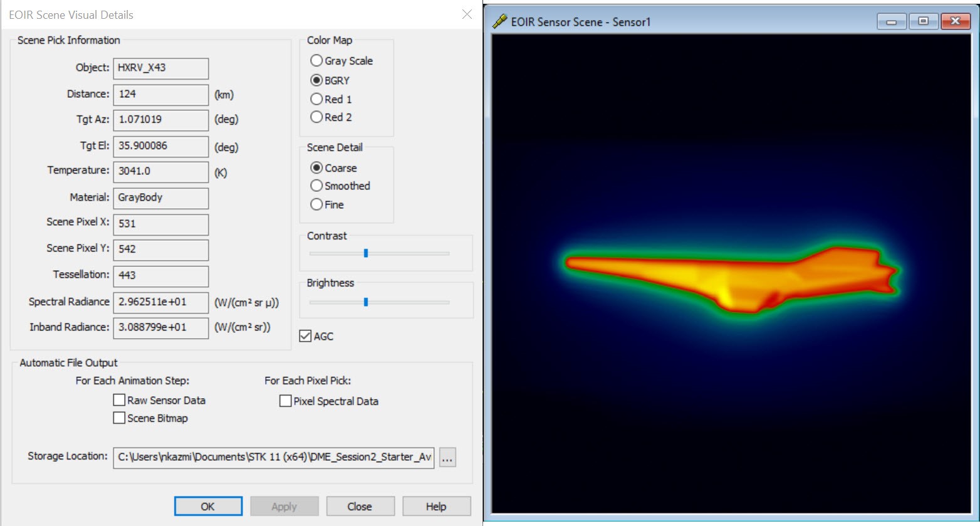Browse for storage location with ellipsis button
This screenshot has height=526, width=980.
[447, 458]
